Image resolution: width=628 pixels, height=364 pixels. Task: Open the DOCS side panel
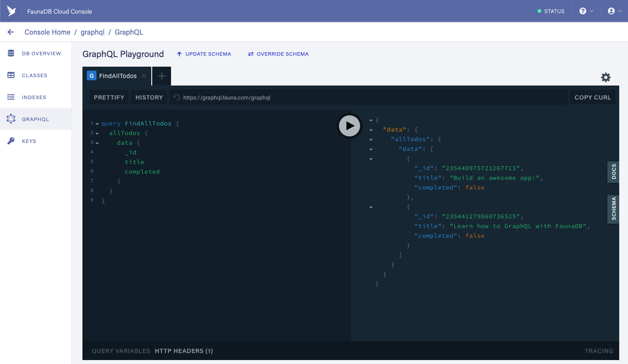click(614, 171)
